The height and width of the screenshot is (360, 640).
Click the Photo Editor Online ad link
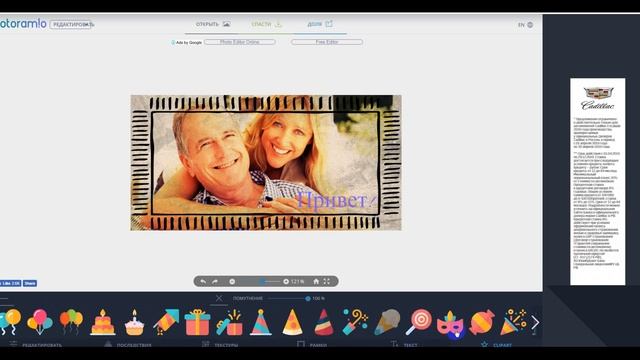[240, 42]
